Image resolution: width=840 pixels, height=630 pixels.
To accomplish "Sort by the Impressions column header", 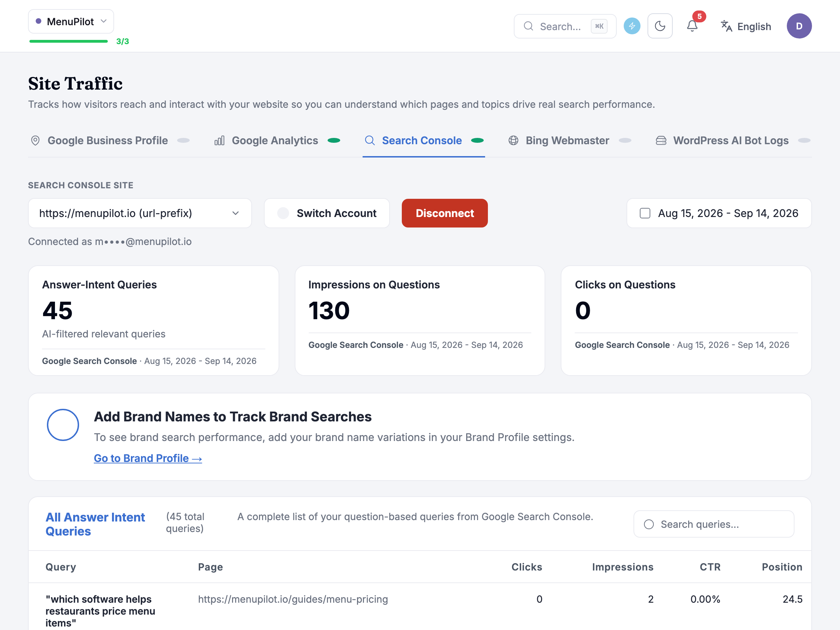I will pyautogui.click(x=623, y=567).
